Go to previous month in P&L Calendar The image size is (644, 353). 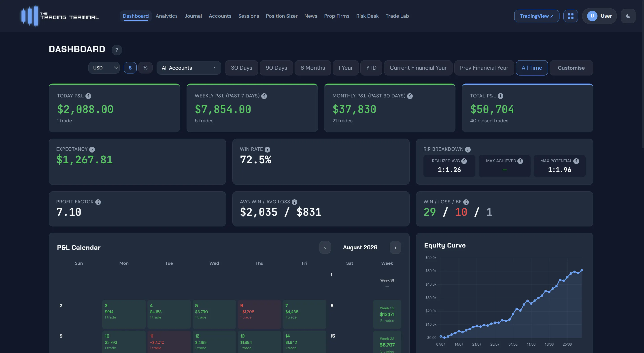[x=325, y=247]
